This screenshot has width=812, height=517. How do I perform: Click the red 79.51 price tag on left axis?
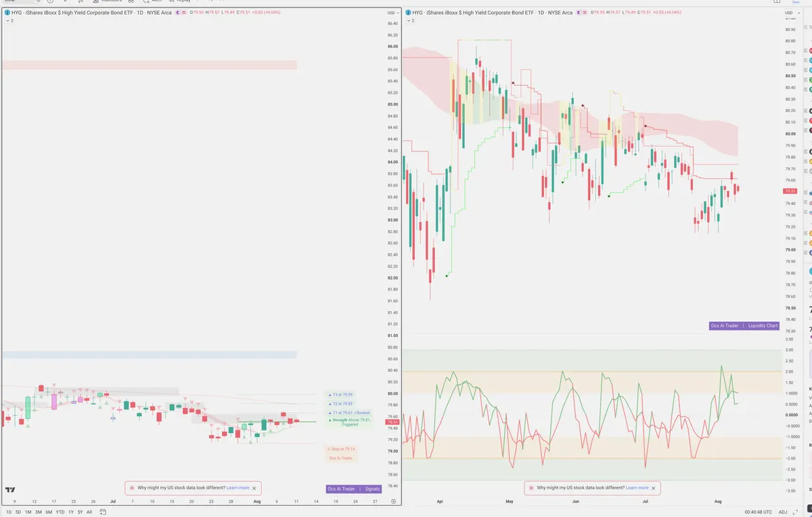coord(393,422)
